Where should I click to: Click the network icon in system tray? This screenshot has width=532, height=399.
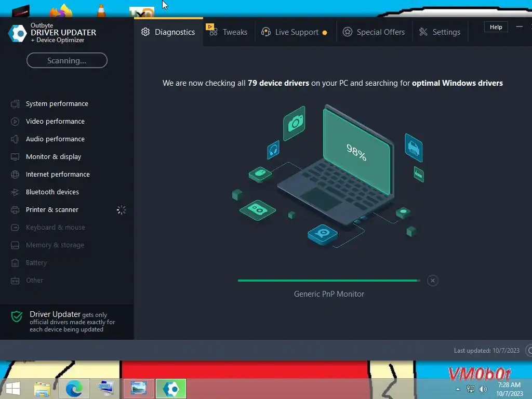coord(470,389)
